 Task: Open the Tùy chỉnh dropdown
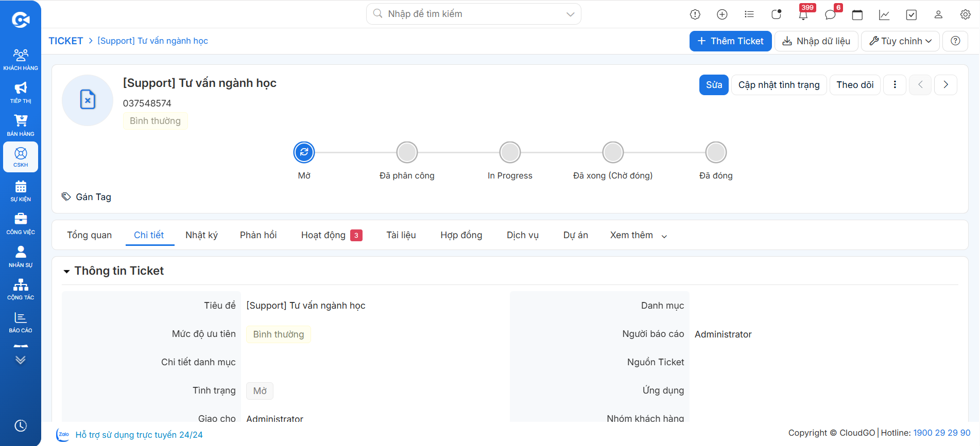point(900,41)
